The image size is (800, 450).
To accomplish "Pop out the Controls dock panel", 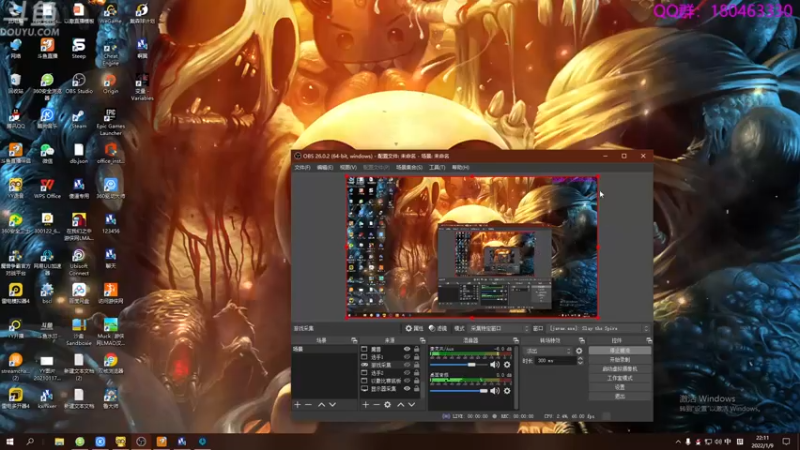I will [x=649, y=340].
